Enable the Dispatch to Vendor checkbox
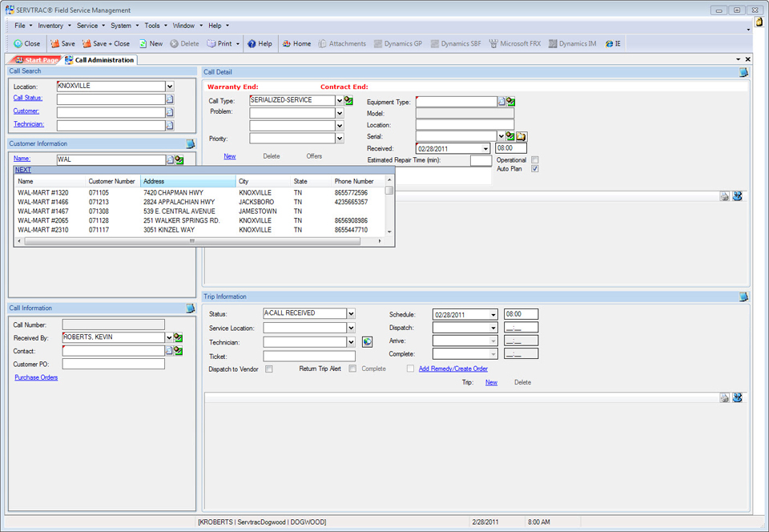769x532 pixels. pos(269,369)
